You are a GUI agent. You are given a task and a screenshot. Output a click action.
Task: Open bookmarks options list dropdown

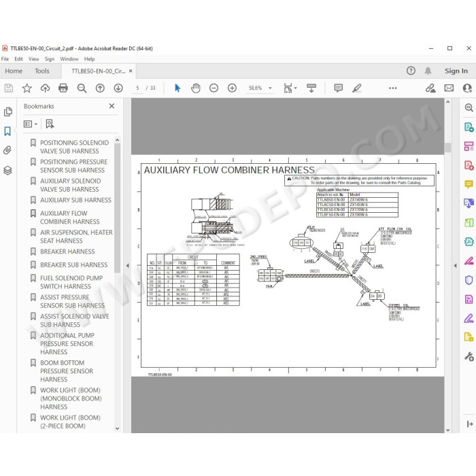click(30, 124)
